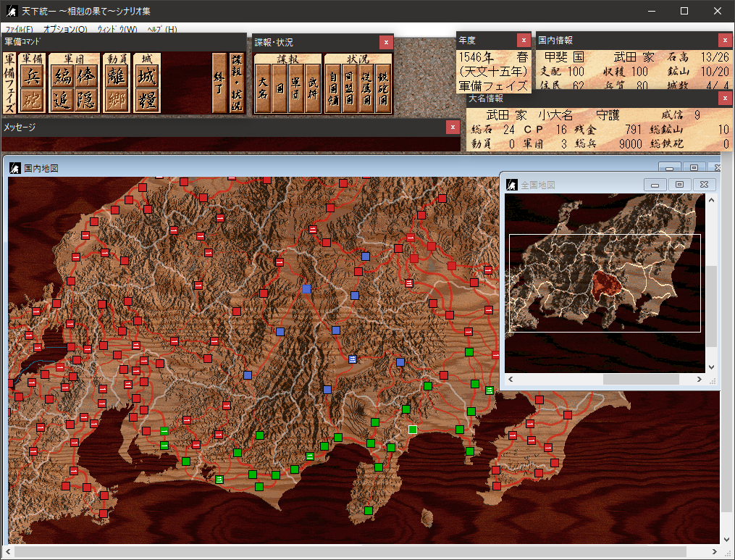
Task: Click the blue castle marker with white stripes
Action: [x=353, y=359]
